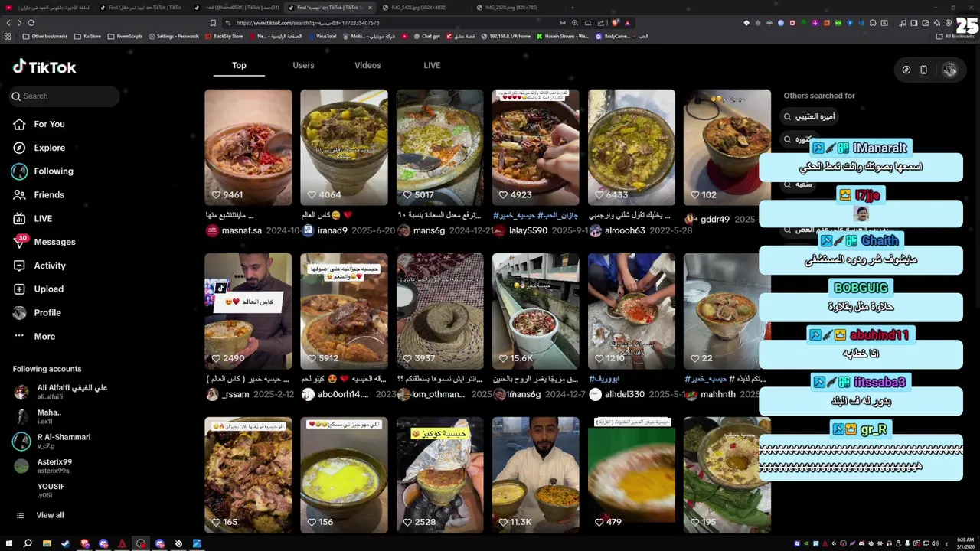Switch to the Users tab
Viewport: 980px width, 551px height.
coord(303,66)
